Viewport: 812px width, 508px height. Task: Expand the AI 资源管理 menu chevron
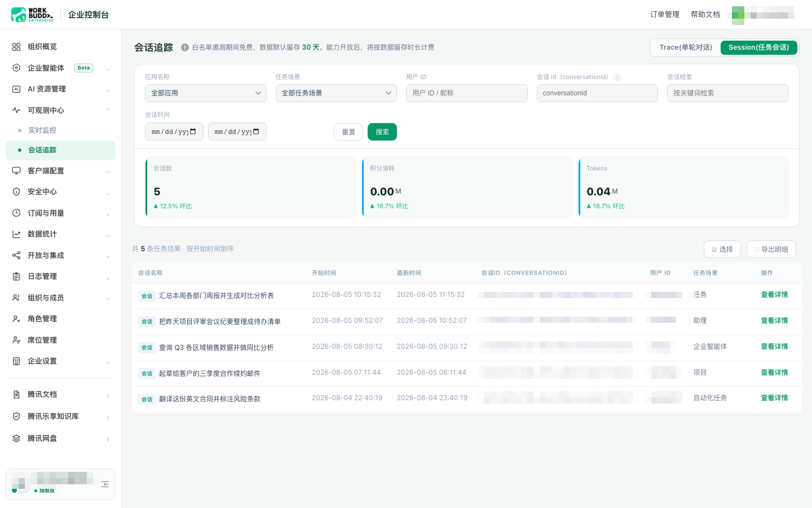(x=108, y=90)
